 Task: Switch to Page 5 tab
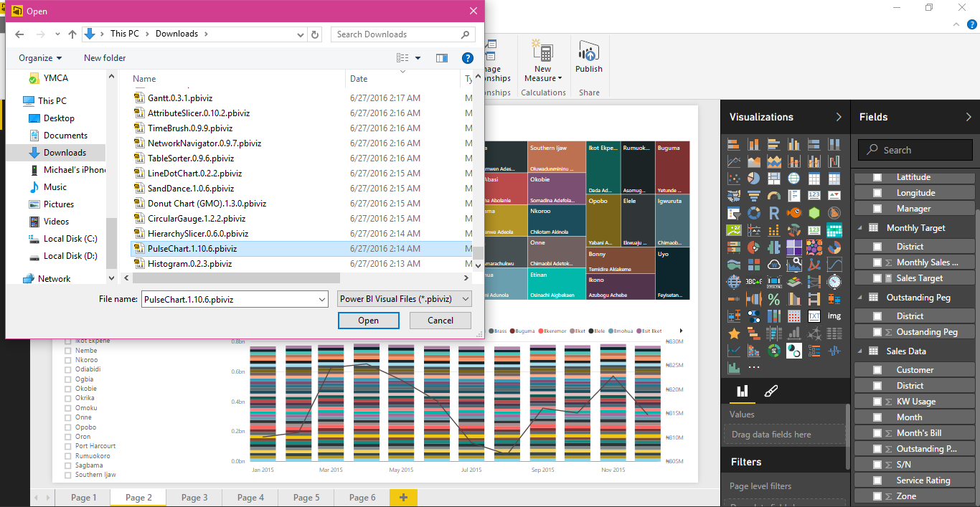(x=306, y=498)
